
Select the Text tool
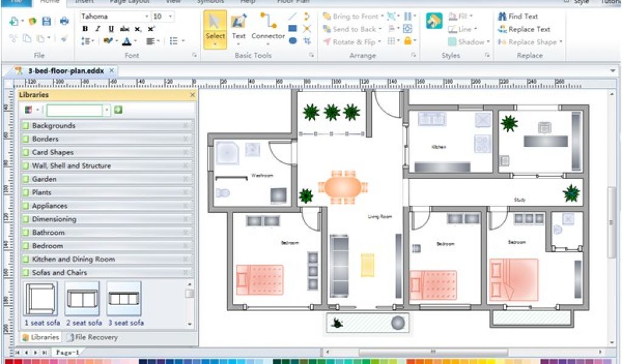pos(239,29)
